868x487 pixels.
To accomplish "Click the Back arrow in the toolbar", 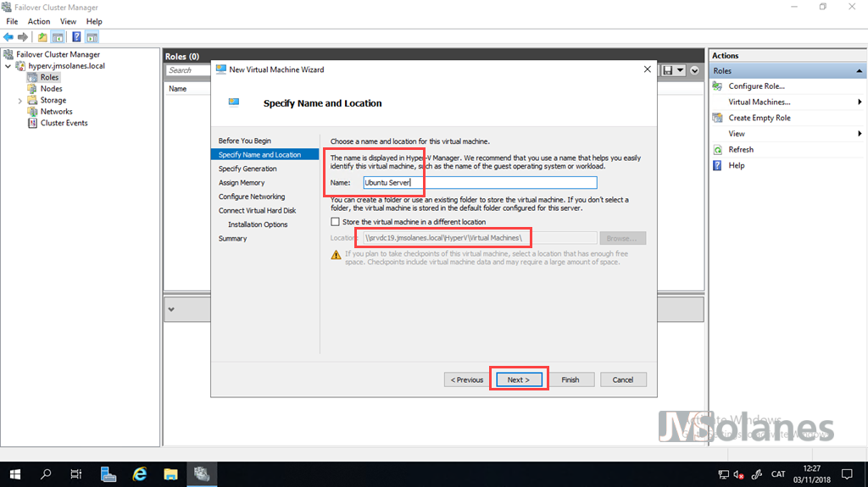I will pyautogui.click(x=8, y=37).
